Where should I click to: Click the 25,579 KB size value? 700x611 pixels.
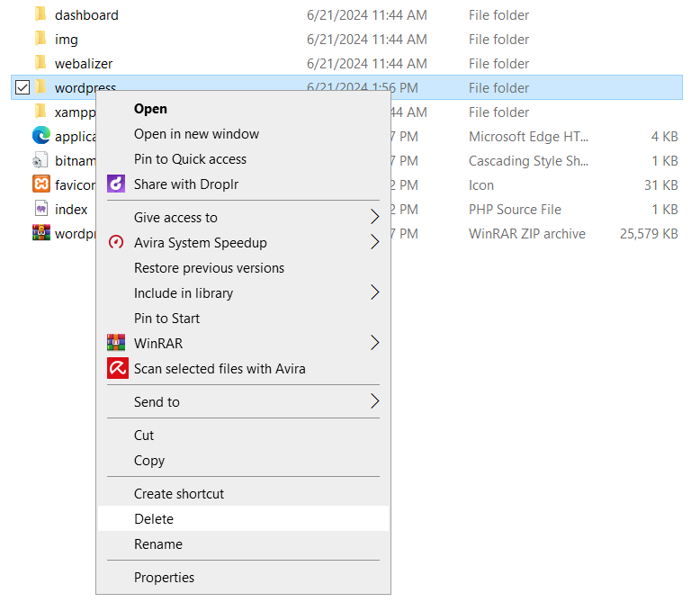pos(649,234)
